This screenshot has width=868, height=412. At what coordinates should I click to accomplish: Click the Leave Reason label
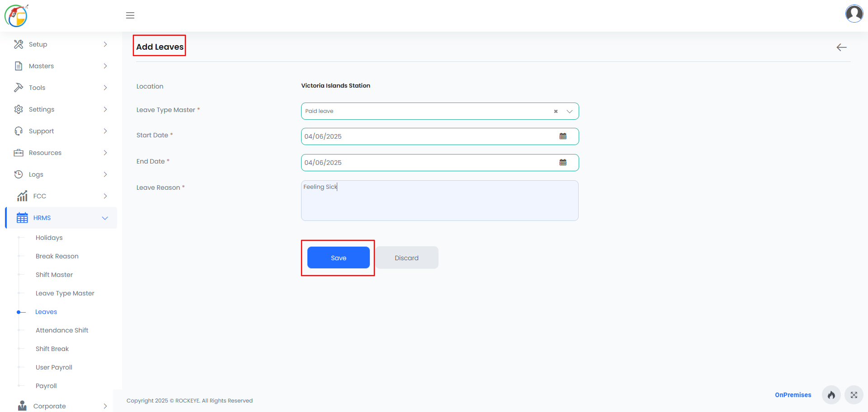(x=160, y=187)
